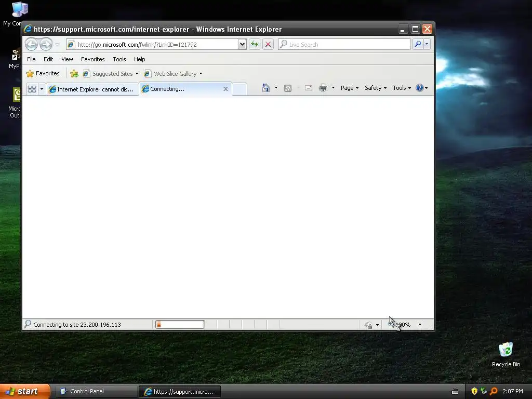The height and width of the screenshot is (399, 532).
Task: Click the 'Connecting to site 23.200.196.113' status text
Action: pyautogui.click(x=77, y=325)
